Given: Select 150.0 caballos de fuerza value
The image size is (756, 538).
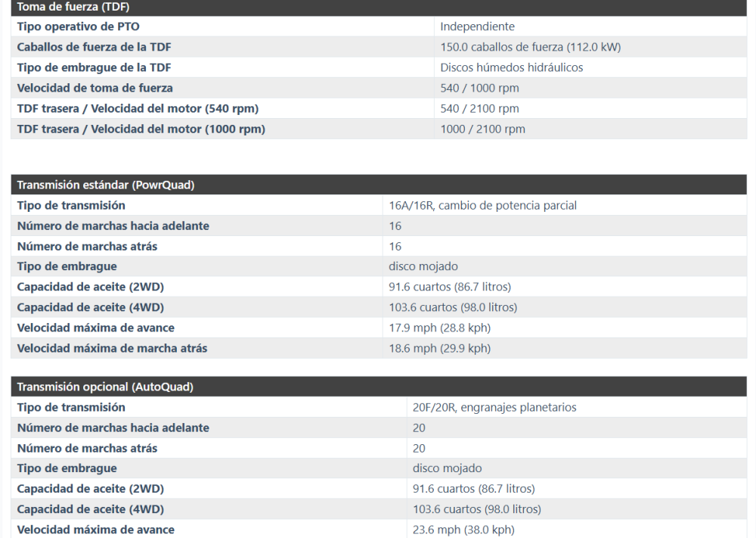Looking at the screenshot, I should coord(530,47).
